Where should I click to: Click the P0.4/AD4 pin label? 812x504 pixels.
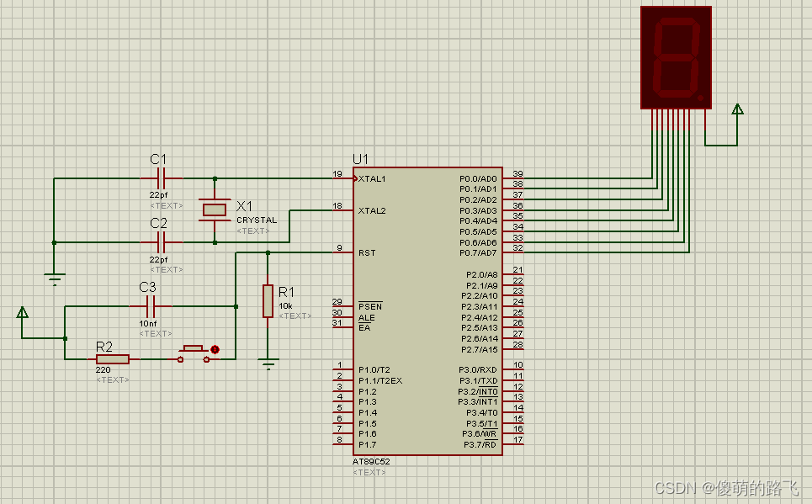(478, 220)
